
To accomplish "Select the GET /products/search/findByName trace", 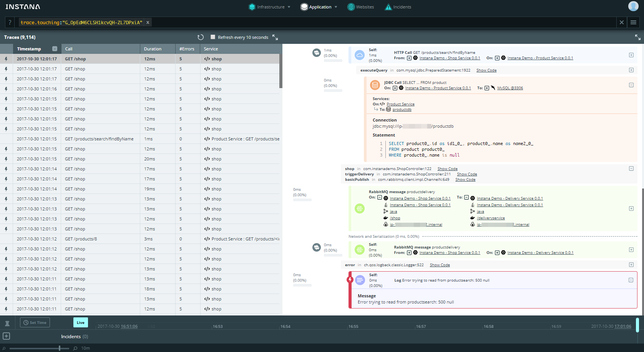I will coord(140,139).
